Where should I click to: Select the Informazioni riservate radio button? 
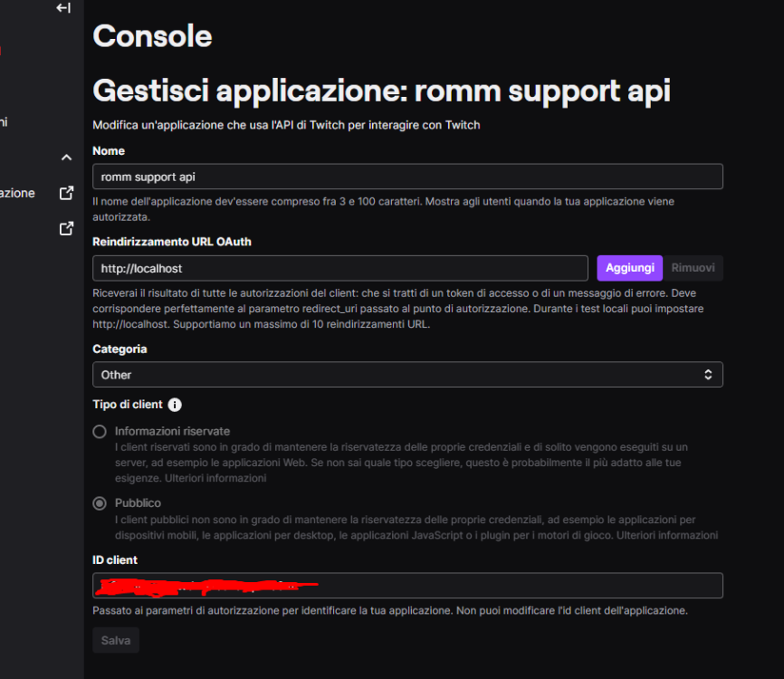(x=100, y=432)
